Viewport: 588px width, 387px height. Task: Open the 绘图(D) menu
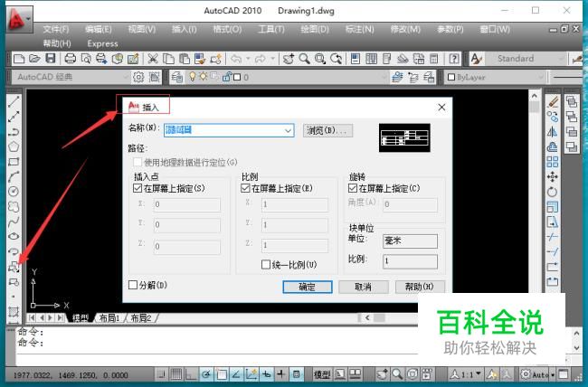coord(314,29)
